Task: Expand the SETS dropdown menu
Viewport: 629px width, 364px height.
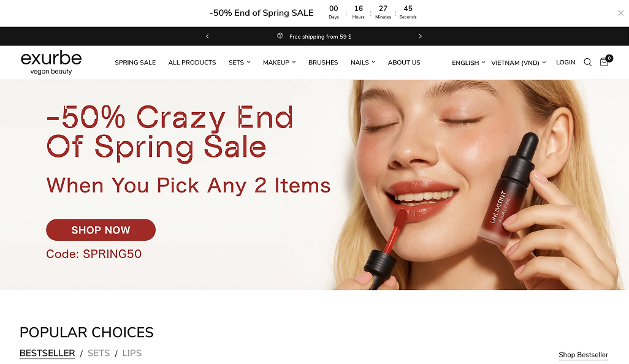Action: [240, 63]
